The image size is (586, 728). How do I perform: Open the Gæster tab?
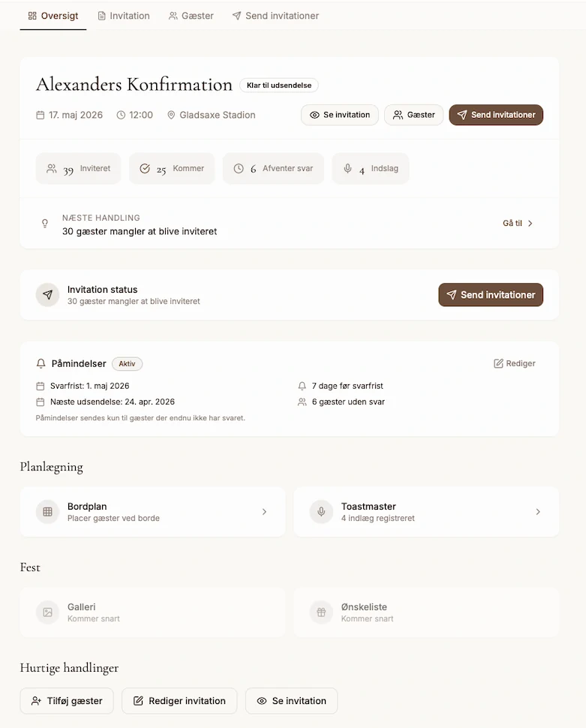point(191,15)
